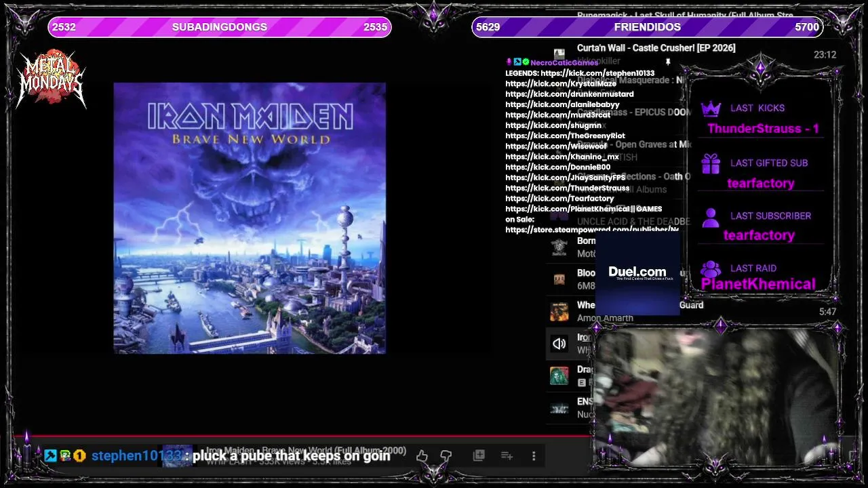Open the store.steampowered.com publisher link
The image size is (868, 488).
[x=592, y=230]
